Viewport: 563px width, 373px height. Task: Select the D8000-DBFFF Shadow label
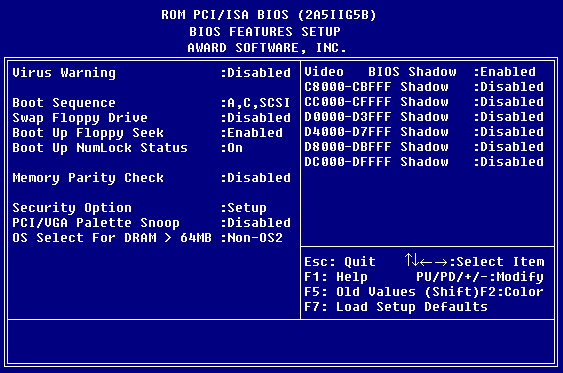pyautogui.click(x=376, y=147)
